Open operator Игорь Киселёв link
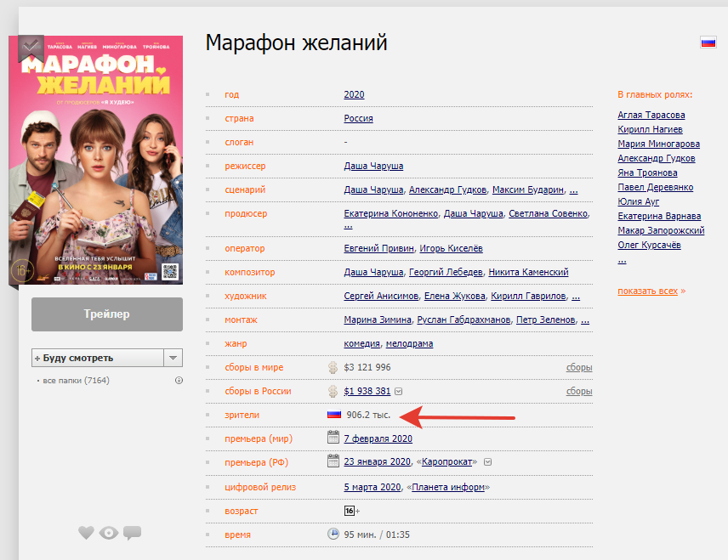The width and height of the screenshot is (728, 560). point(451,248)
